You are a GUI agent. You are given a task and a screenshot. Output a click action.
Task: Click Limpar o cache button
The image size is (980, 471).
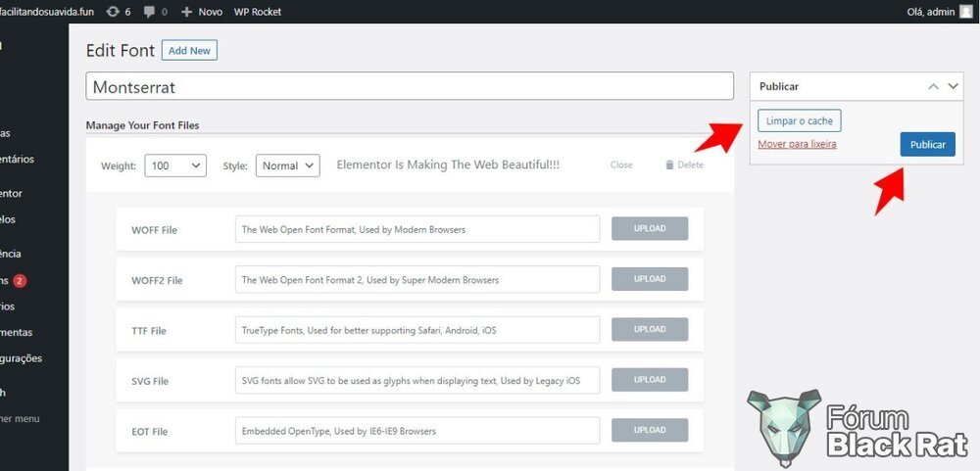pyautogui.click(x=800, y=121)
